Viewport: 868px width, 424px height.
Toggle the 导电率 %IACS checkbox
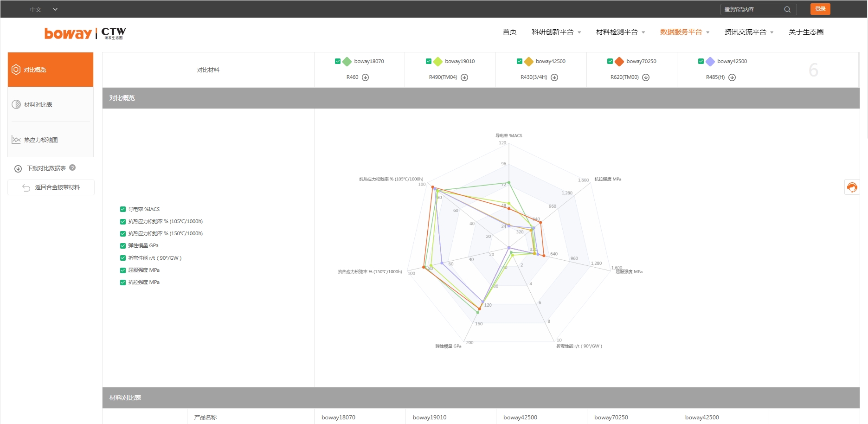tap(123, 209)
